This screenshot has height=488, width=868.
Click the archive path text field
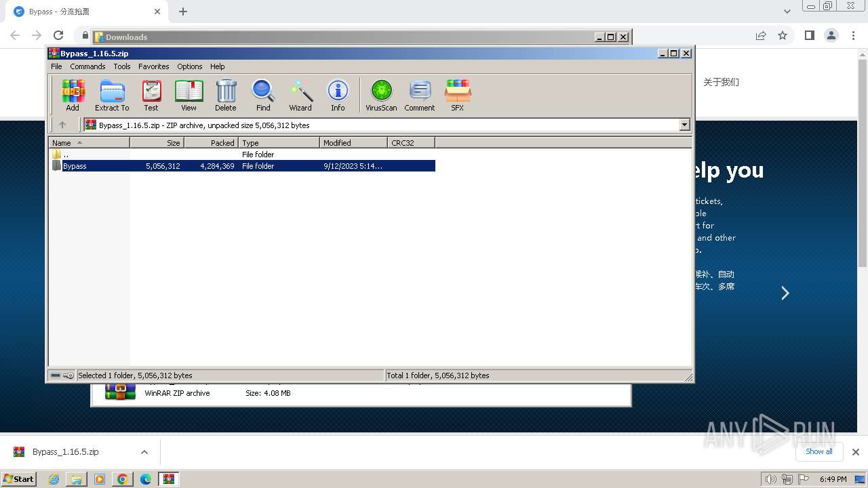pyautogui.click(x=382, y=125)
